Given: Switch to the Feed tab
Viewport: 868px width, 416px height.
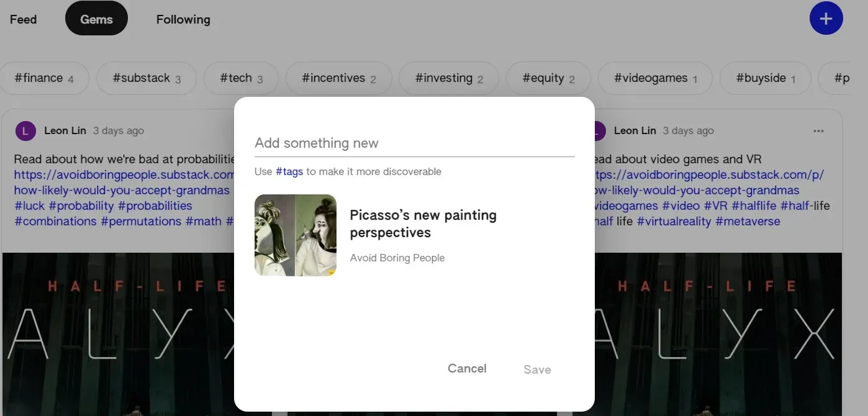Looking at the screenshot, I should pyautogui.click(x=24, y=19).
